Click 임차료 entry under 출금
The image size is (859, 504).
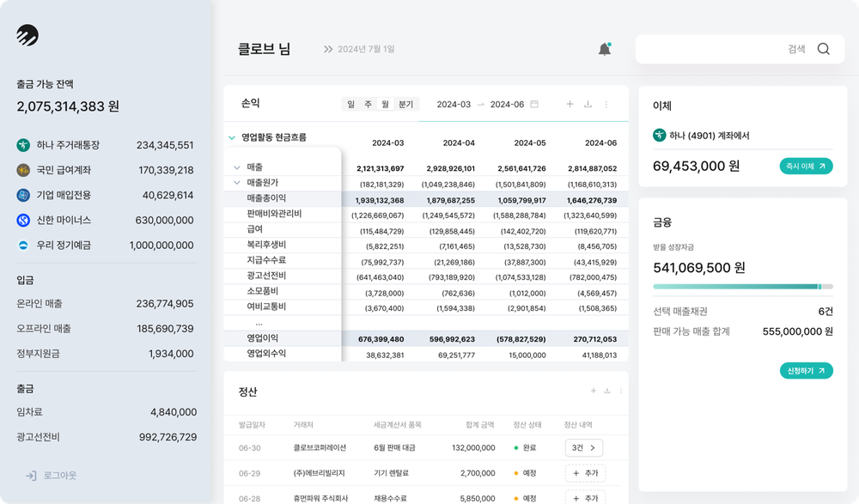click(x=107, y=412)
